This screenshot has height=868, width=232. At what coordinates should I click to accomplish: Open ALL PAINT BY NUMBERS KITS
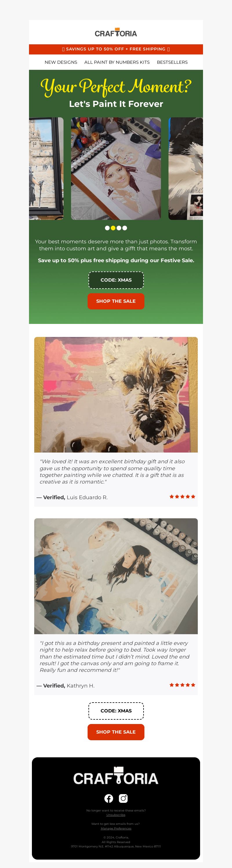click(x=117, y=62)
